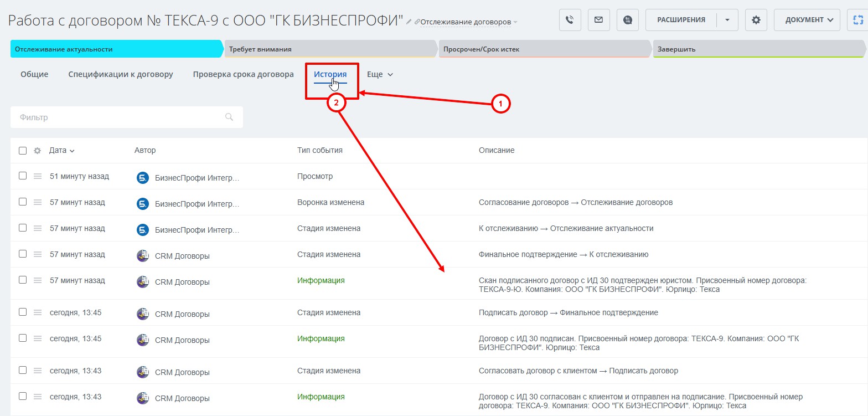Open the chat bubble icon button
This screenshot has height=416, width=868.
click(x=627, y=20)
